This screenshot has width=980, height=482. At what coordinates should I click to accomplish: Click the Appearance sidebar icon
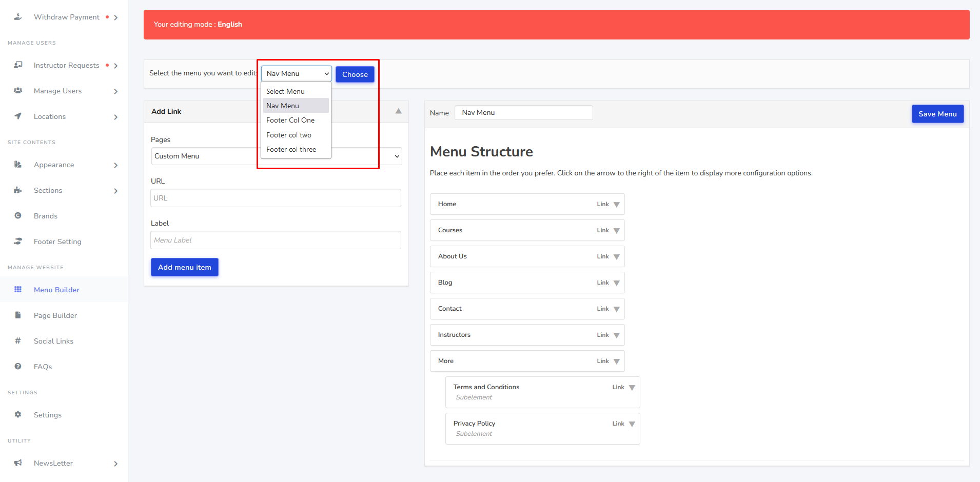coord(18,165)
